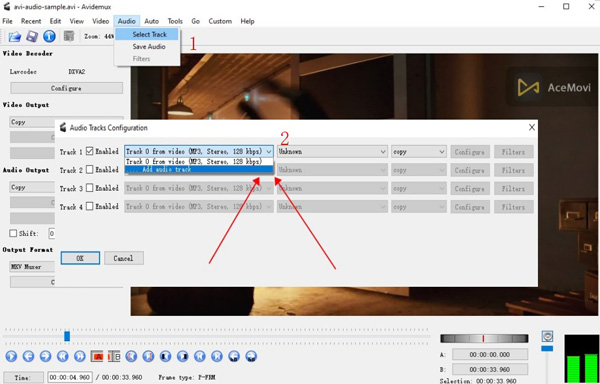Open Track 1 codec dropdown showing copy

[x=419, y=151]
